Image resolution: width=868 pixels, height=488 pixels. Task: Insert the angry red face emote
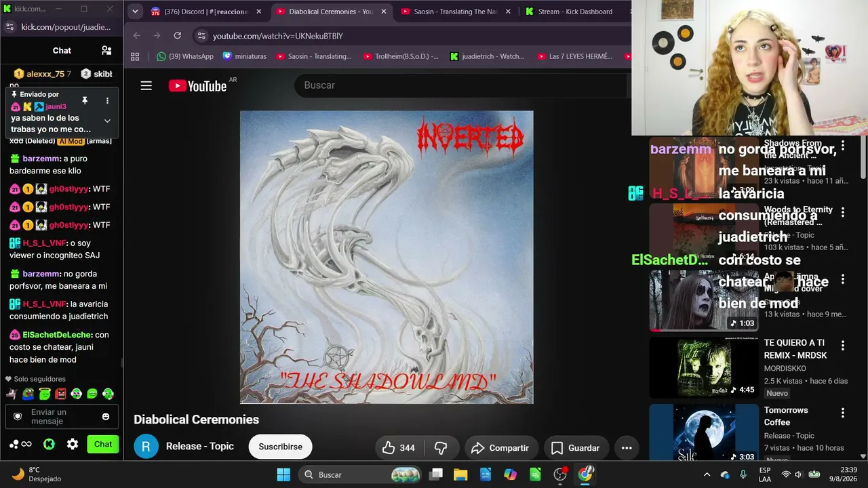60,394
